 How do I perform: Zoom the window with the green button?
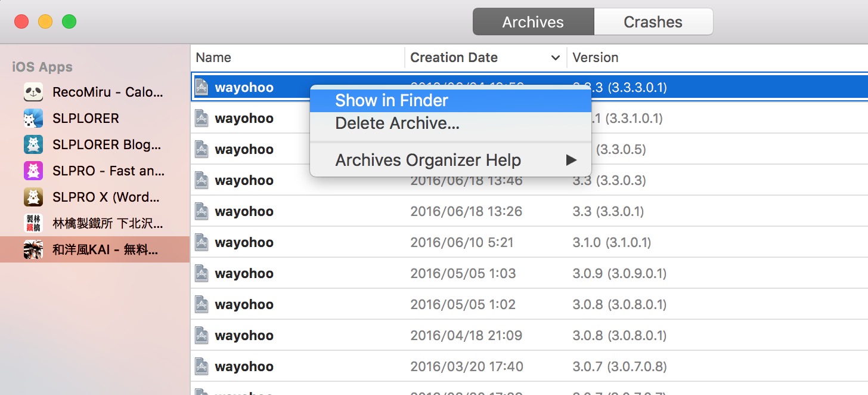(69, 22)
